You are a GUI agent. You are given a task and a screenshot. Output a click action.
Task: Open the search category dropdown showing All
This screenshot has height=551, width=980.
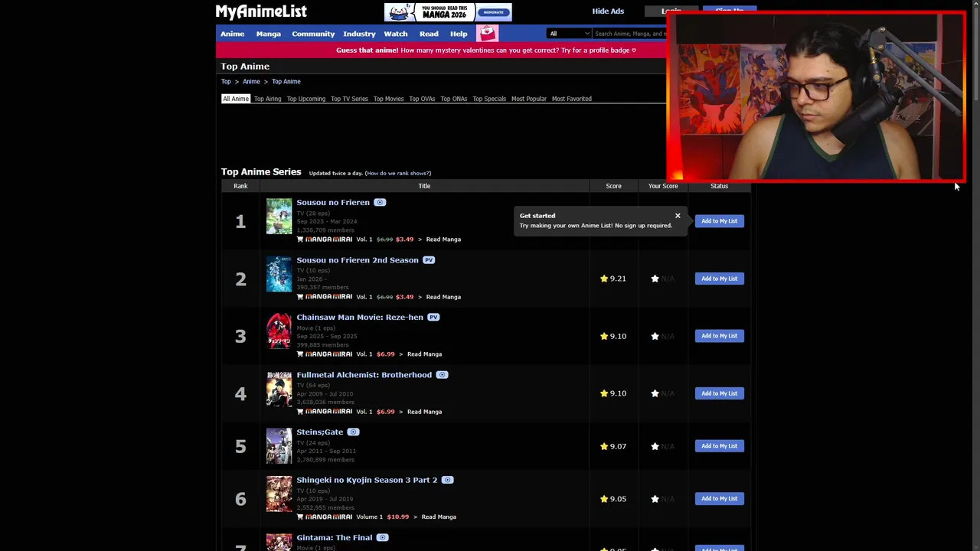pyautogui.click(x=569, y=34)
